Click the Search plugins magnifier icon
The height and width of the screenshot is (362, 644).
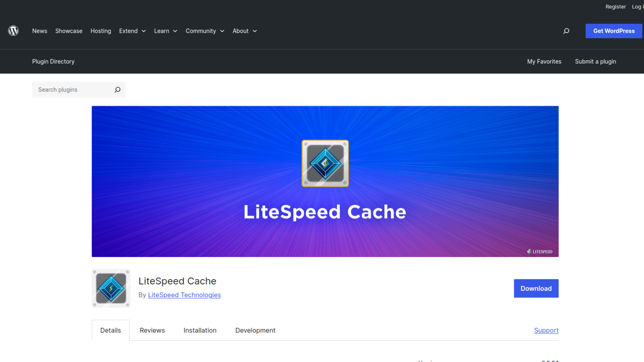coord(117,89)
